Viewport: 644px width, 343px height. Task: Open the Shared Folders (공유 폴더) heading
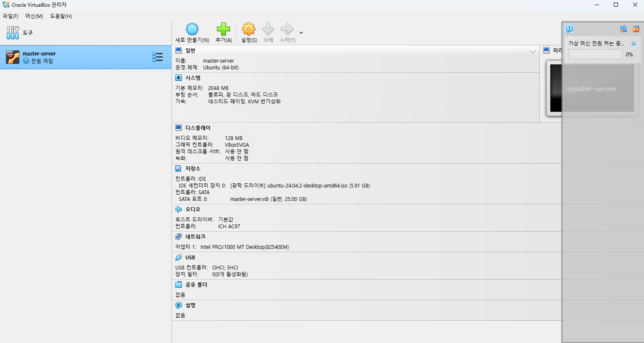point(196,285)
